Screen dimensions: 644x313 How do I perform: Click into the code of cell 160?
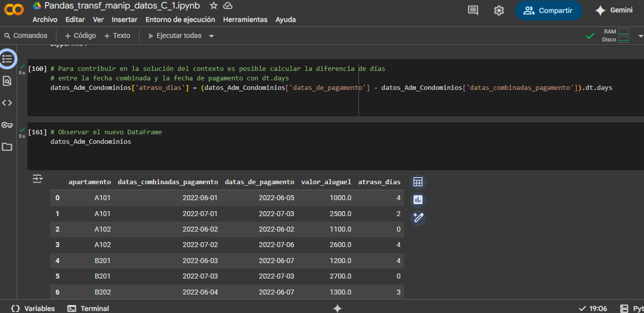(x=331, y=78)
